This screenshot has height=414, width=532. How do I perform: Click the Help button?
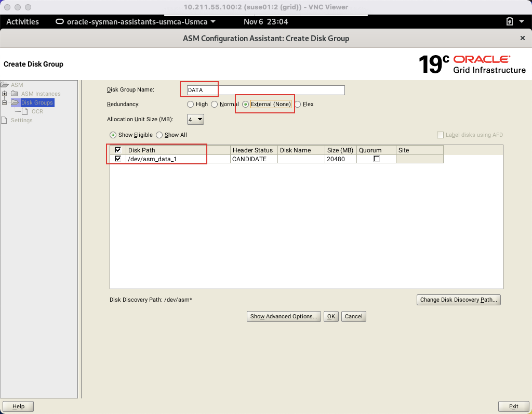pos(18,406)
